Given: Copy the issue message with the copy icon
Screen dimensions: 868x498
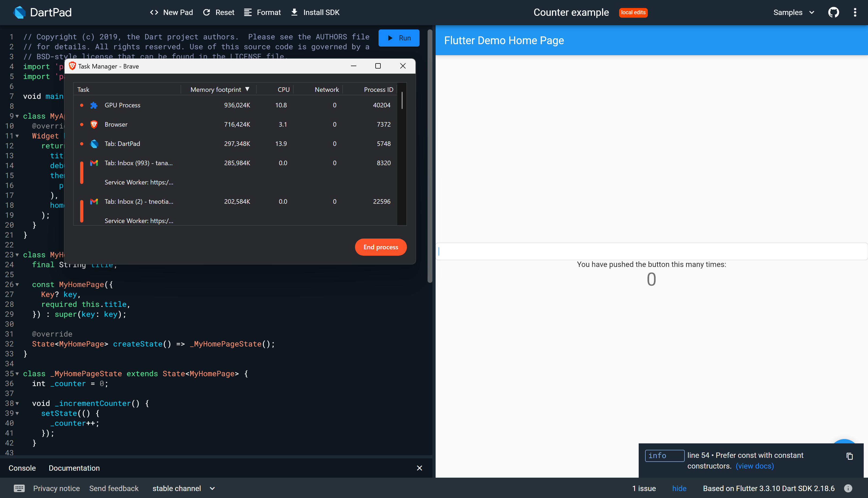Looking at the screenshot, I should 850,456.
